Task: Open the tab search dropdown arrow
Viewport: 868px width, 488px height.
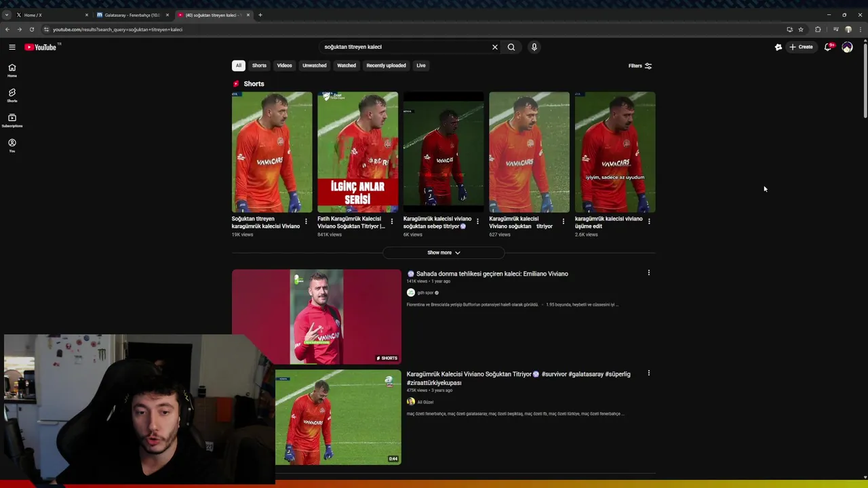Action: pyautogui.click(x=7, y=15)
